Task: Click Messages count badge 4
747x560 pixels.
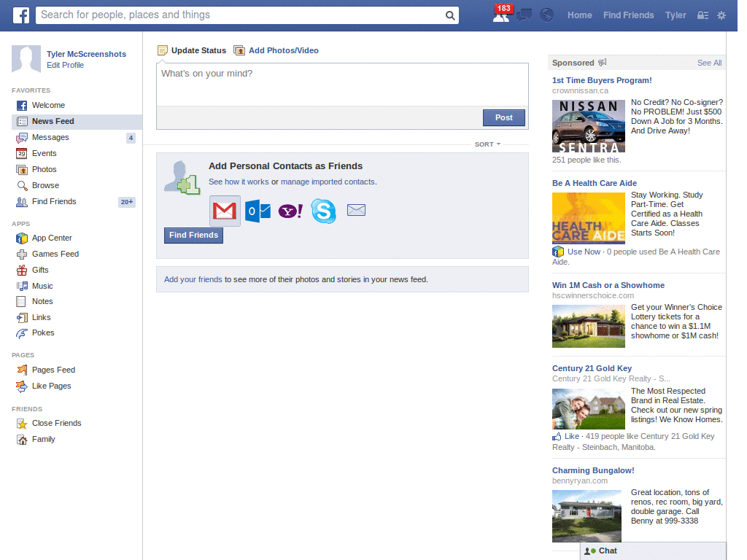Action: click(x=131, y=138)
